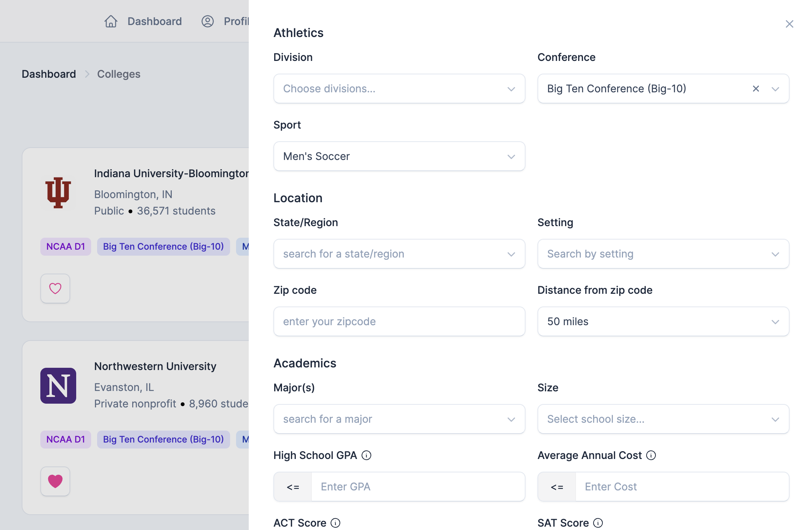Click the Indiana University-Bloomington college name
Screen dimensions: 812x530
(x=171, y=173)
